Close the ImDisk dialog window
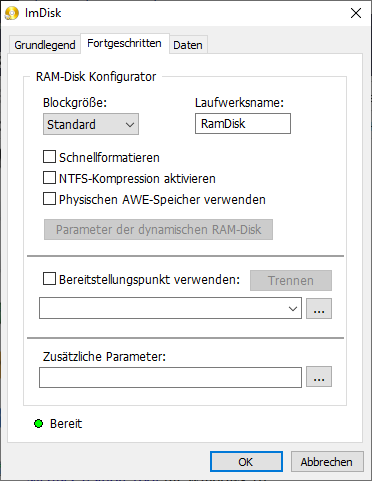 coord(356,13)
